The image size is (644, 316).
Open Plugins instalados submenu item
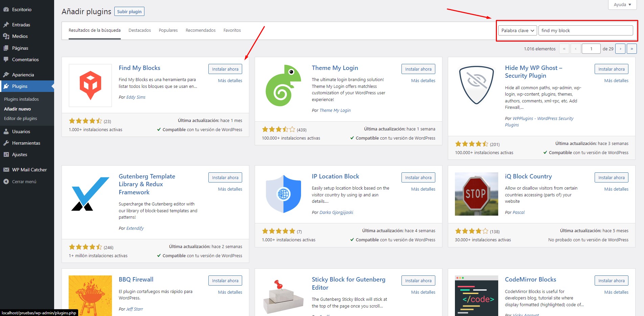click(21, 99)
